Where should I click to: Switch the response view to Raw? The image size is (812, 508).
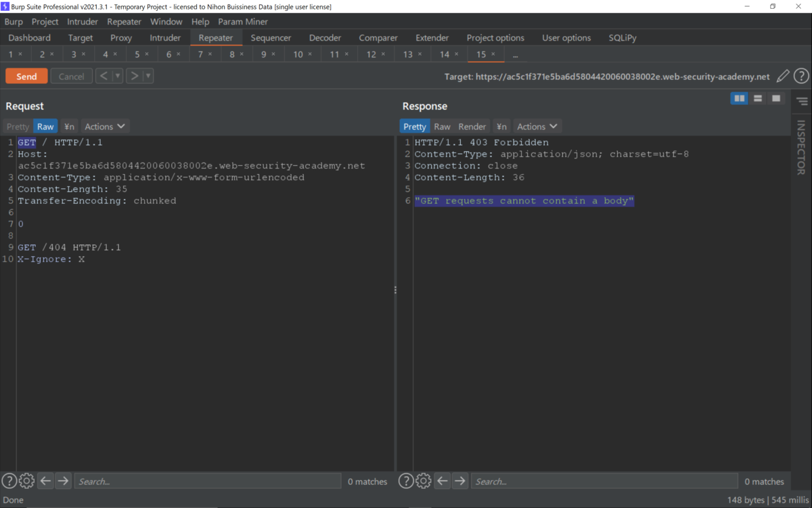pos(442,127)
